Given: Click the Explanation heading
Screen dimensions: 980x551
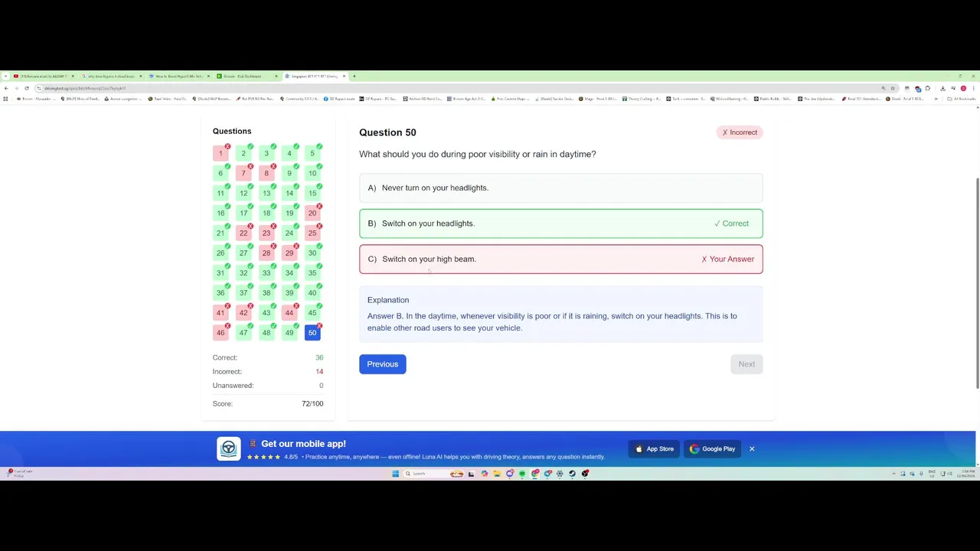Looking at the screenshot, I should pos(388,300).
